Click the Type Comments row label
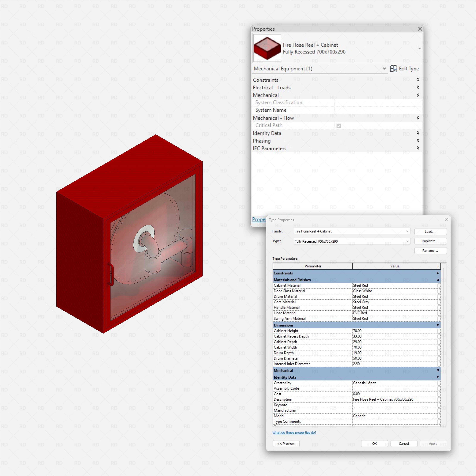 click(x=287, y=422)
